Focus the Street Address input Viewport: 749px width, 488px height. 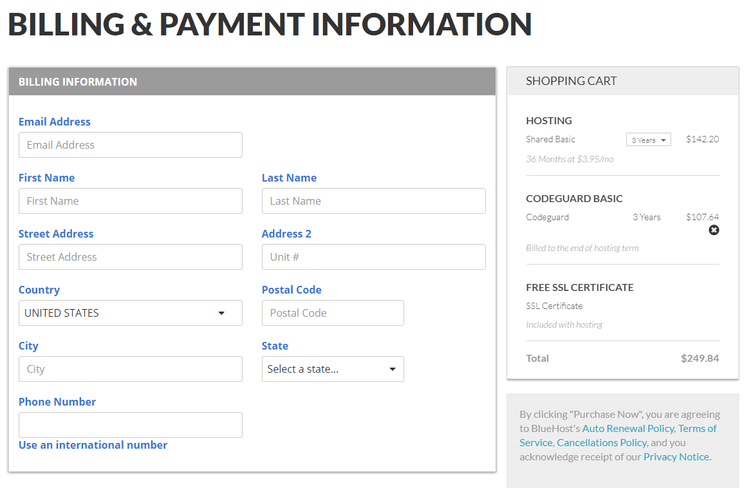point(130,257)
